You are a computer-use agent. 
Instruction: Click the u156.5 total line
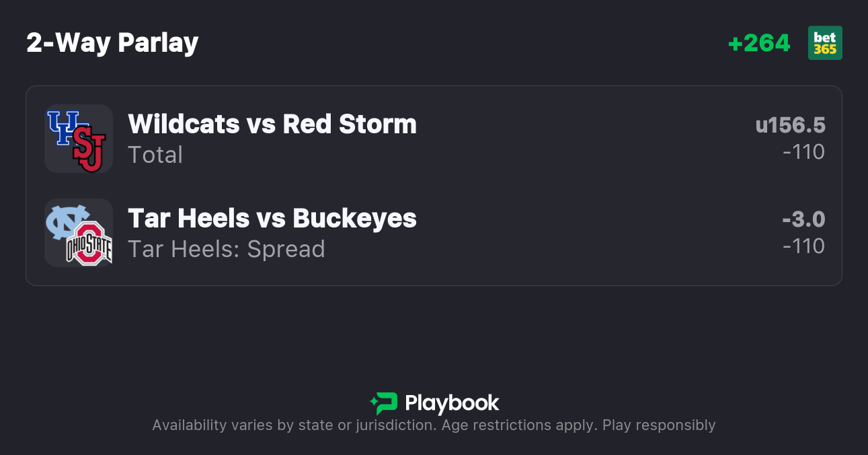pos(790,125)
